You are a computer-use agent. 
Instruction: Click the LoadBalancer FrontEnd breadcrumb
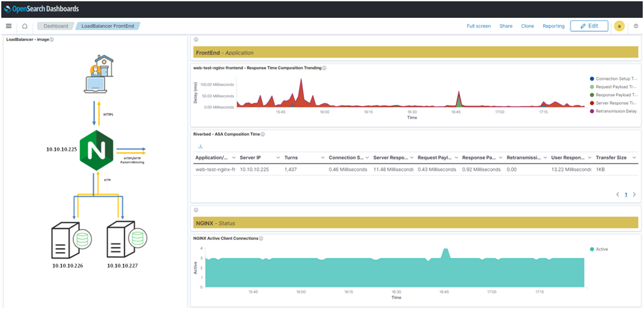(x=108, y=26)
